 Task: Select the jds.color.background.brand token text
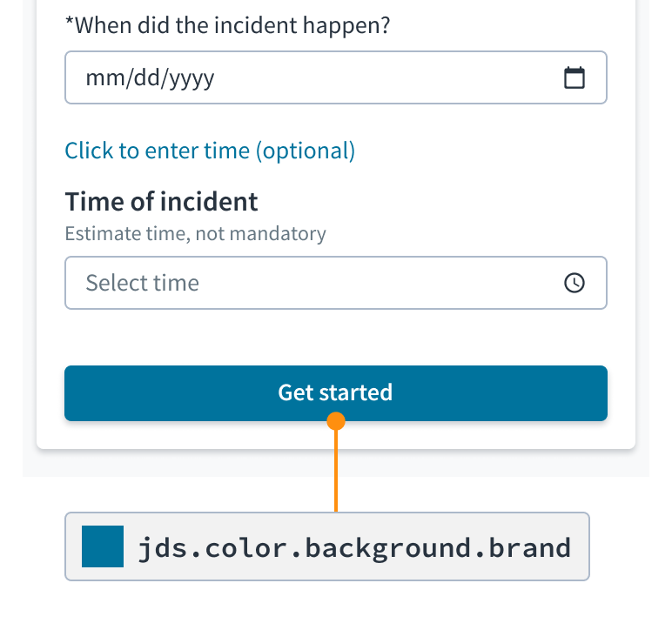coord(354,547)
